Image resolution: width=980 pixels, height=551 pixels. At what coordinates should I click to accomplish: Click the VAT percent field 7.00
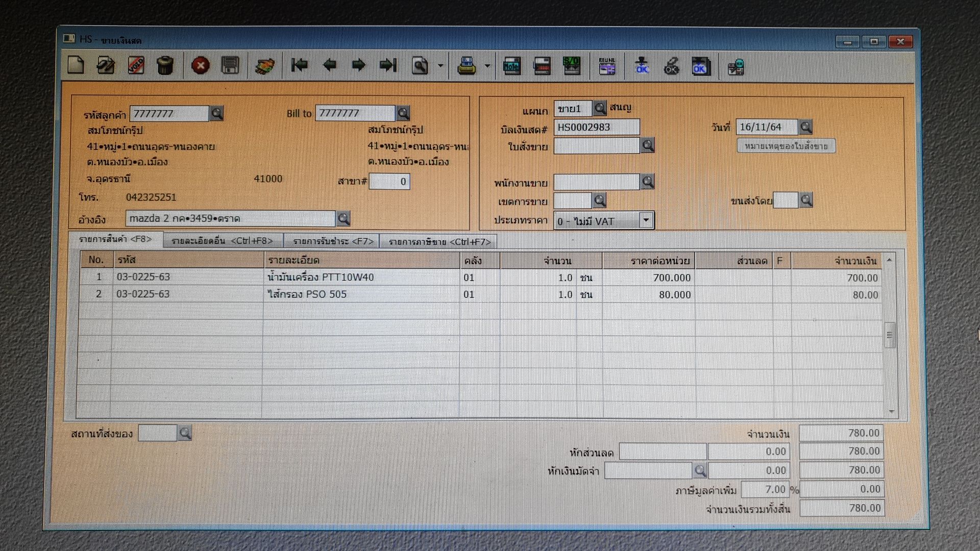[x=765, y=489]
